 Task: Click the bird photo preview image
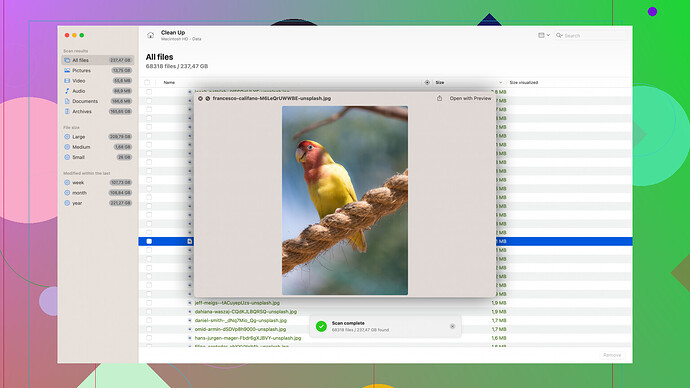click(x=345, y=200)
